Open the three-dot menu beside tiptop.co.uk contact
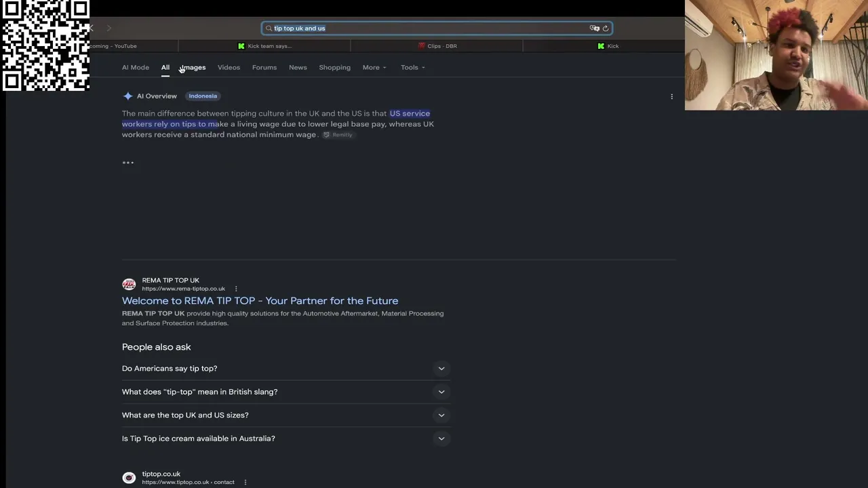The width and height of the screenshot is (868, 488). click(x=245, y=483)
